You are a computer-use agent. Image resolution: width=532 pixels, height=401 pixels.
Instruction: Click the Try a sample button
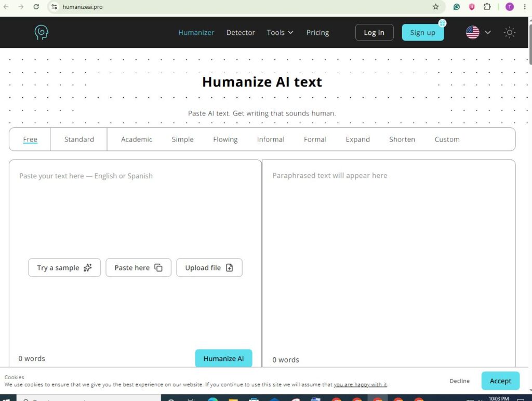click(x=64, y=267)
